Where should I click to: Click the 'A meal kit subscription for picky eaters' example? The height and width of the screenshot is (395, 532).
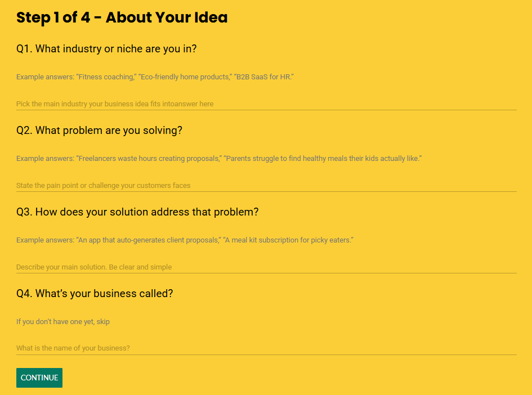point(288,240)
